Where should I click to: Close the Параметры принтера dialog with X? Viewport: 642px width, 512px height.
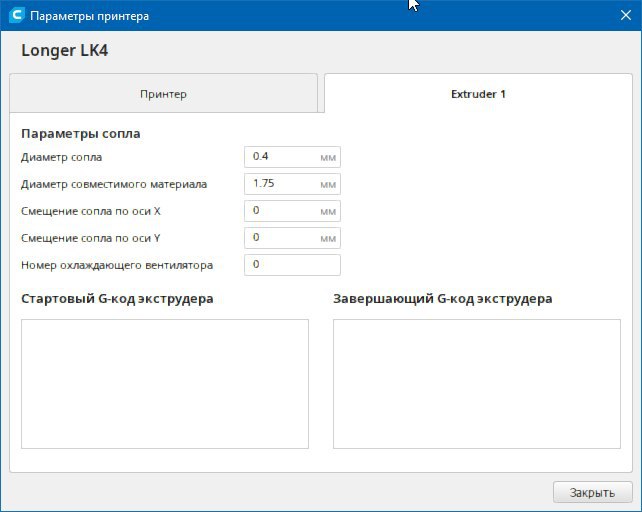pyautogui.click(x=626, y=16)
